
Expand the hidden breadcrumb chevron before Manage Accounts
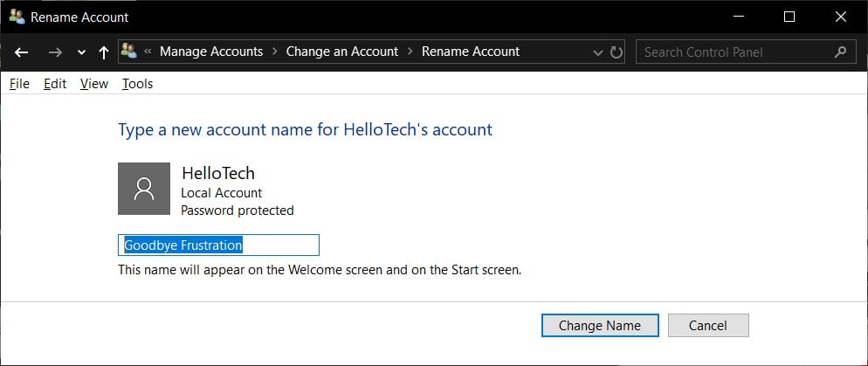(148, 52)
